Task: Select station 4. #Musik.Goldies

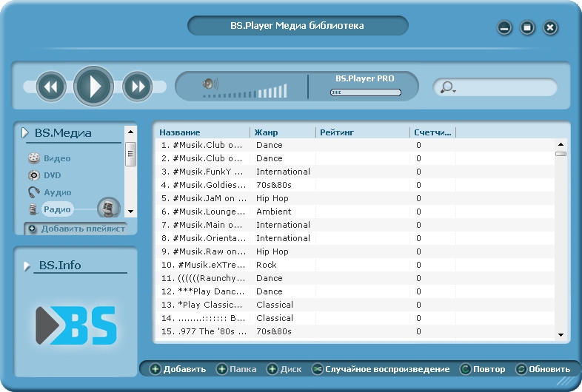Action: (x=355, y=185)
